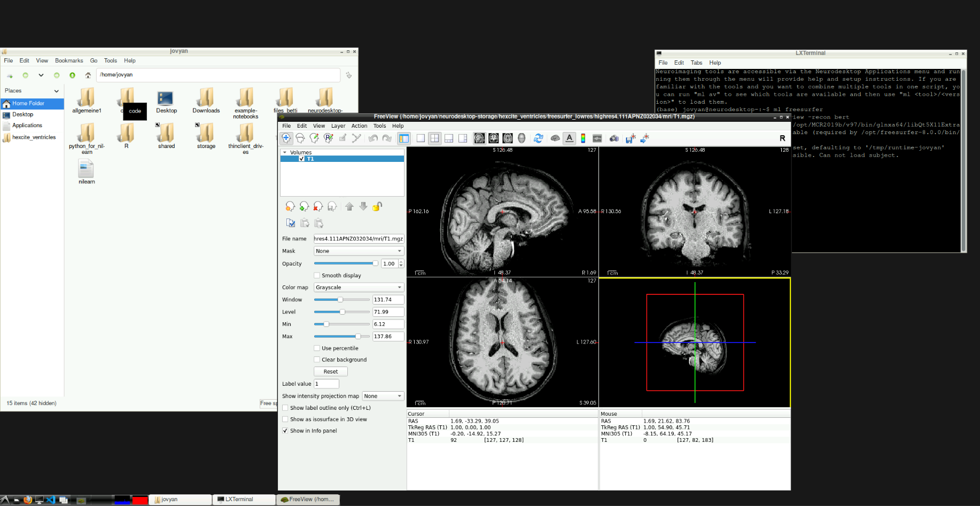Open Bookmarks menu in file manager
Viewport: 980px width, 506px height.
coord(69,61)
